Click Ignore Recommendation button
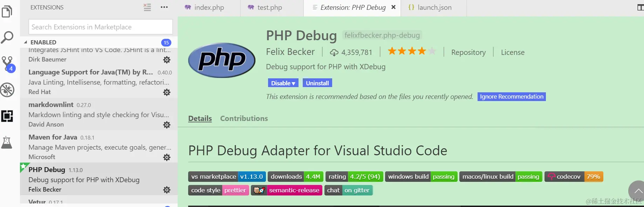Image resolution: width=644 pixels, height=207 pixels. pyautogui.click(x=512, y=97)
